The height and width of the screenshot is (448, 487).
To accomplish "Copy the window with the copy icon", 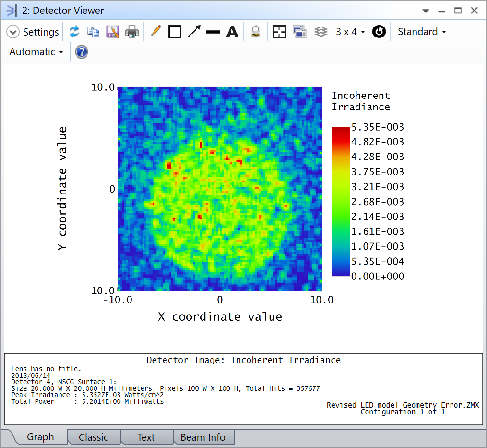I will (x=93, y=32).
